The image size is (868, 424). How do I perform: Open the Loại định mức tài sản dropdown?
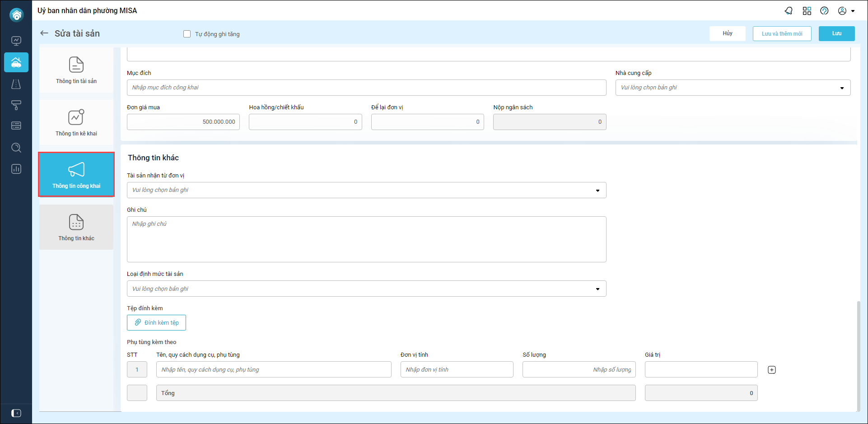click(x=366, y=289)
